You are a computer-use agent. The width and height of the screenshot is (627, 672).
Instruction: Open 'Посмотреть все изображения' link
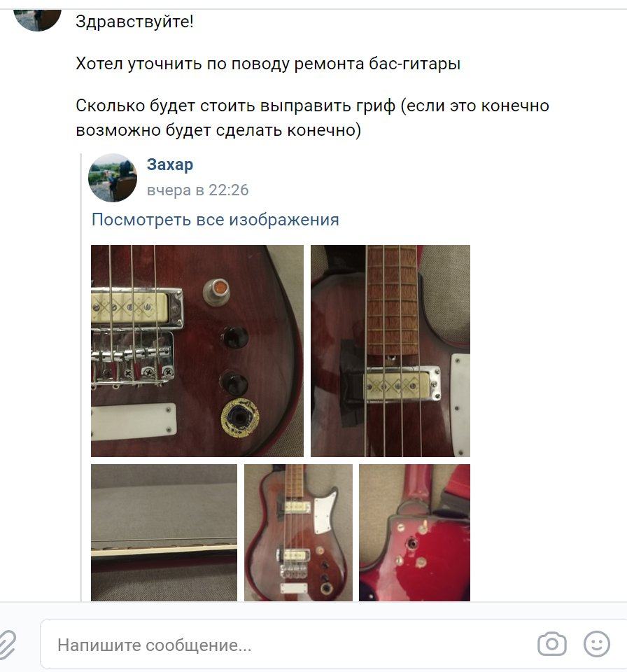[x=215, y=219]
